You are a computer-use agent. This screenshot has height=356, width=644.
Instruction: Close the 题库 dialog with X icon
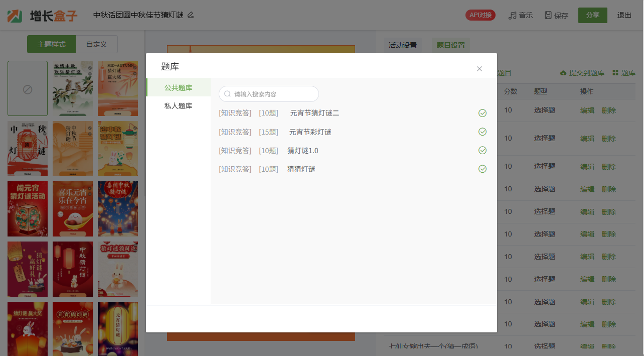coord(479,69)
